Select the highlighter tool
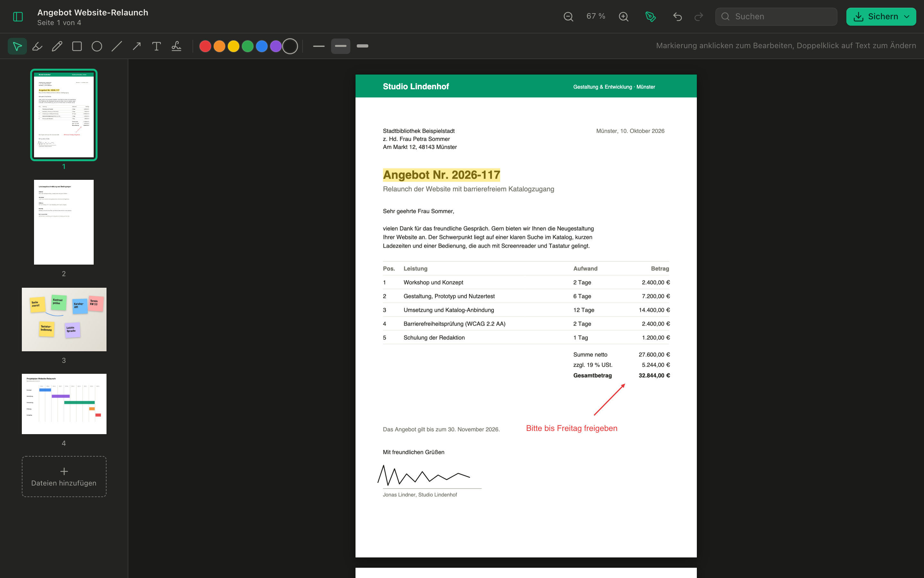This screenshot has height=578, width=924. tap(38, 46)
